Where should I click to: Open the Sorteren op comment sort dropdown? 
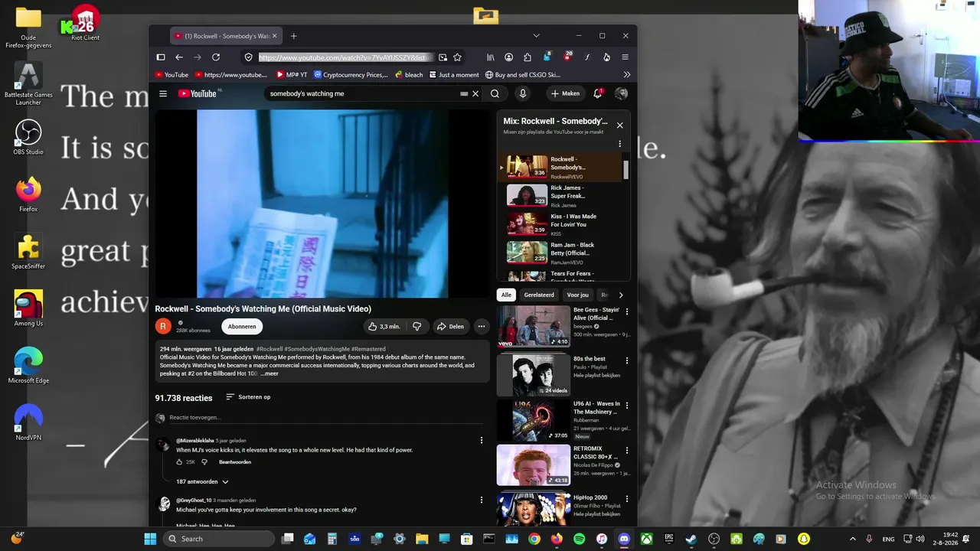coord(248,397)
